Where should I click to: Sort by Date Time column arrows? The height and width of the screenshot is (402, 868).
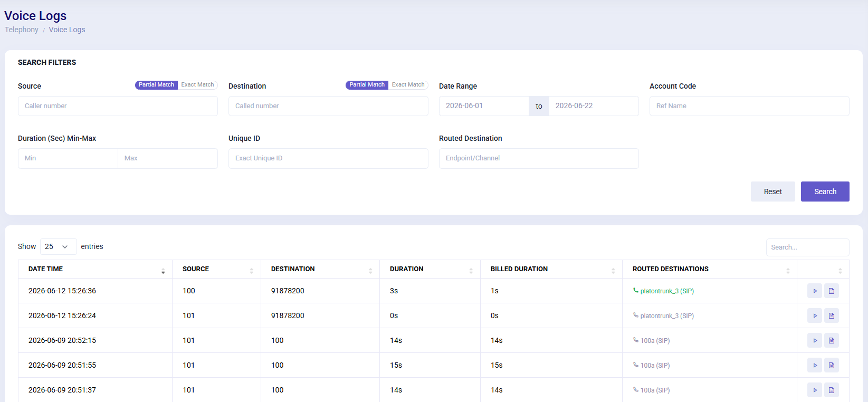pos(163,271)
